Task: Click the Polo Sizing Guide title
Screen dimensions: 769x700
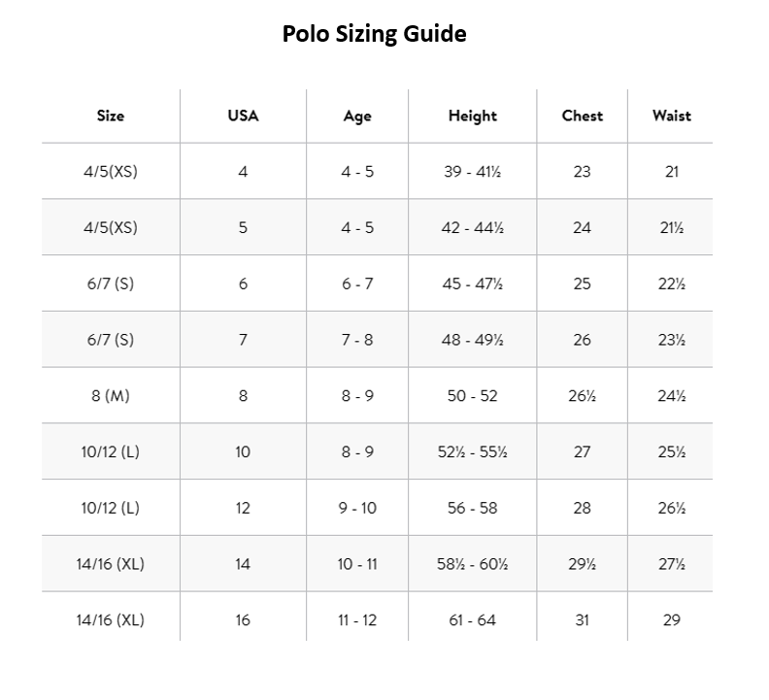Action: [374, 34]
